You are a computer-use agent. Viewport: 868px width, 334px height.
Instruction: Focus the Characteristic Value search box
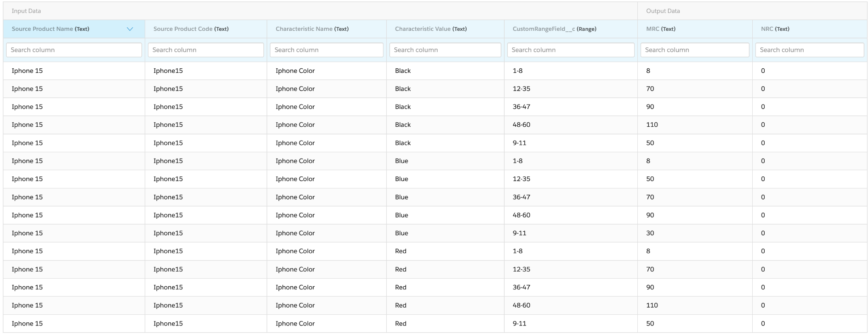pos(445,50)
